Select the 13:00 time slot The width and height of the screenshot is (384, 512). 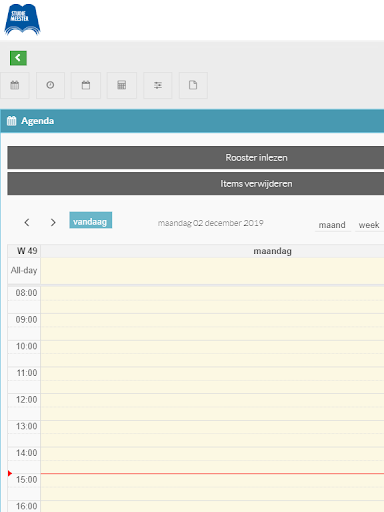click(x=212, y=427)
